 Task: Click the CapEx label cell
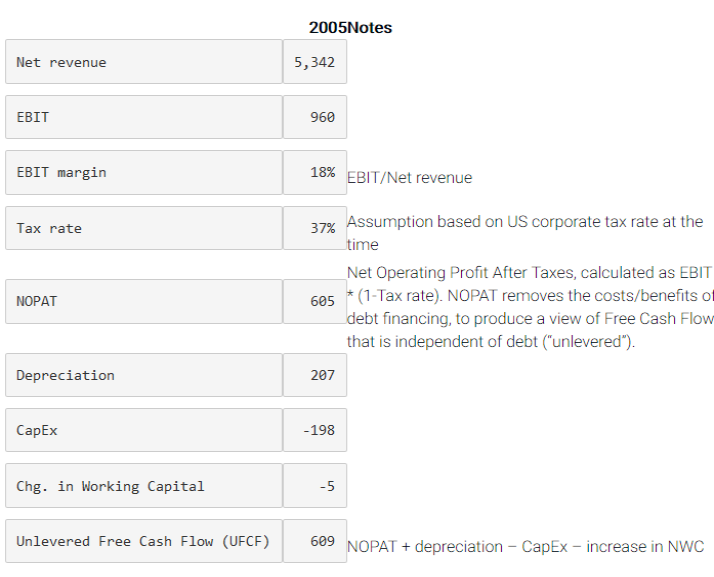click(x=144, y=430)
